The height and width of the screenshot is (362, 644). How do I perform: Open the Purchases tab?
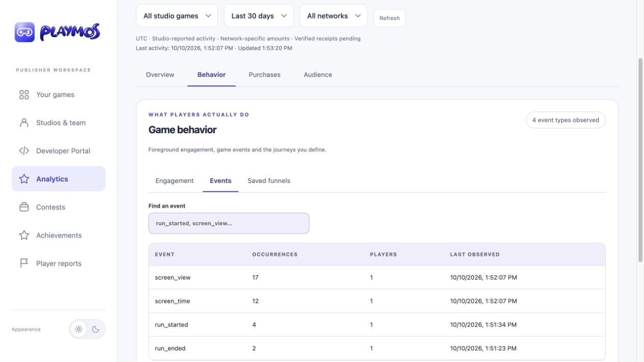(x=265, y=75)
